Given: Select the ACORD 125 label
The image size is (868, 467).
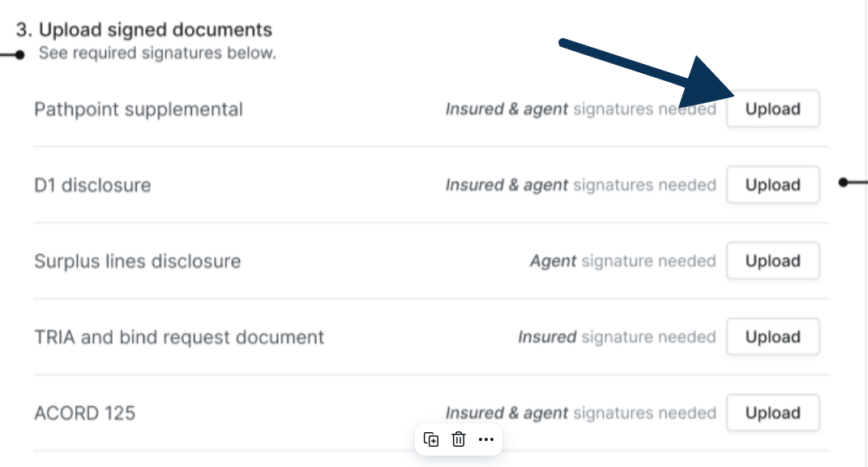Looking at the screenshot, I should [x=84, y=413].
